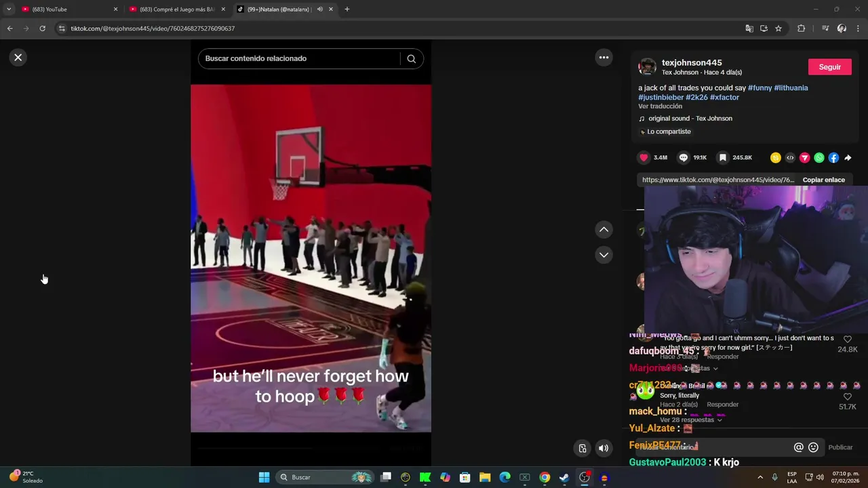Click the Seguir follow button
Image resolution: width=868 pixels, height=488 pixels.
point(829,67)
